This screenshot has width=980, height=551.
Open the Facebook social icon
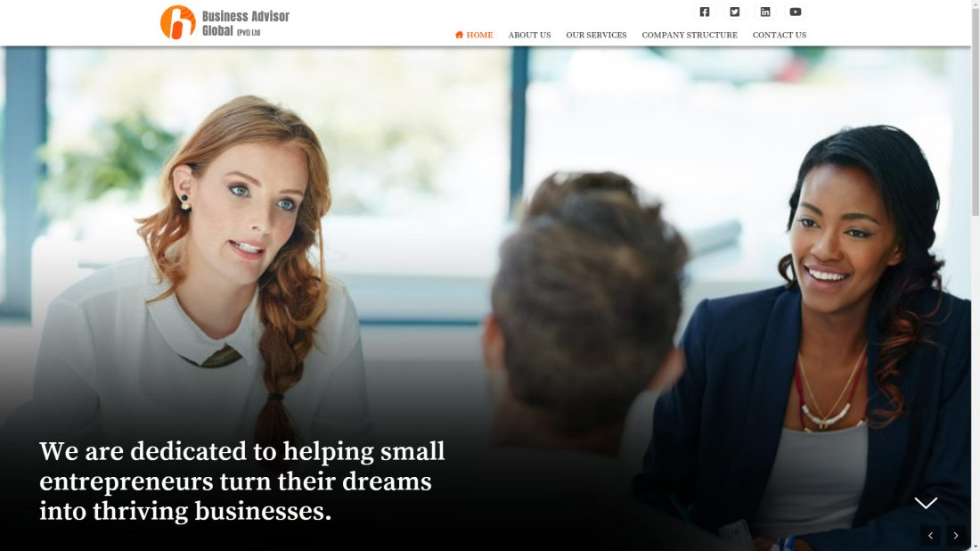tap(705, 12)
